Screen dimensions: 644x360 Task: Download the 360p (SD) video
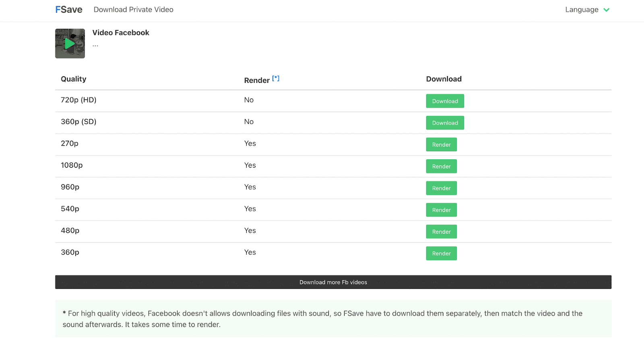pyautogui.click(x=445, y=123)
